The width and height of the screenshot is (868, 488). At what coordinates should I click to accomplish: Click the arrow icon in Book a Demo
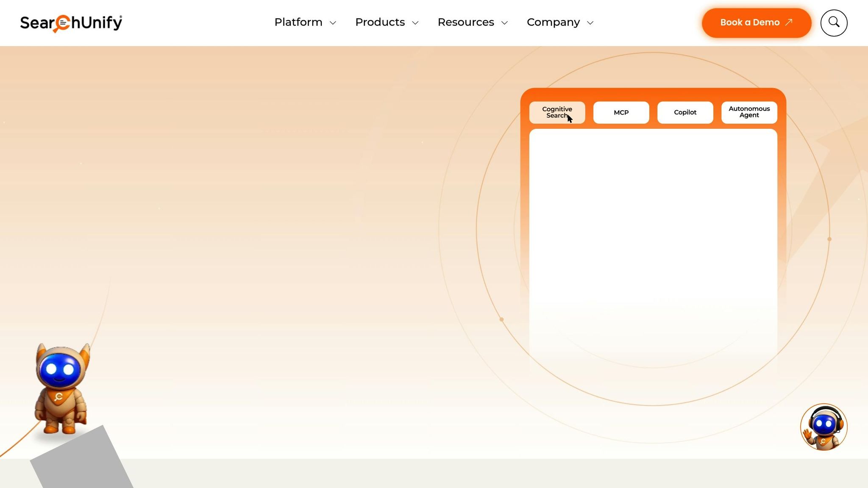click(789, 22)
